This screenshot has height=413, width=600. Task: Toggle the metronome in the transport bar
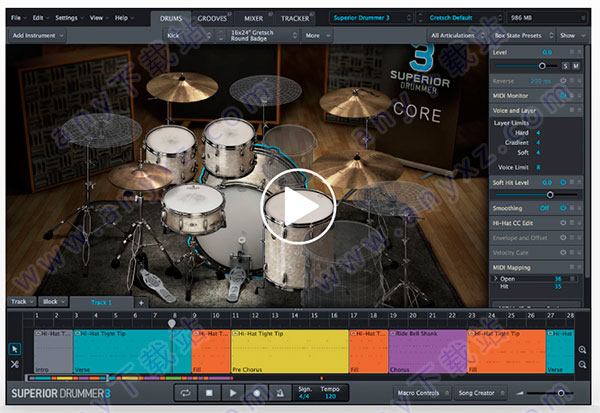(280, 393)
